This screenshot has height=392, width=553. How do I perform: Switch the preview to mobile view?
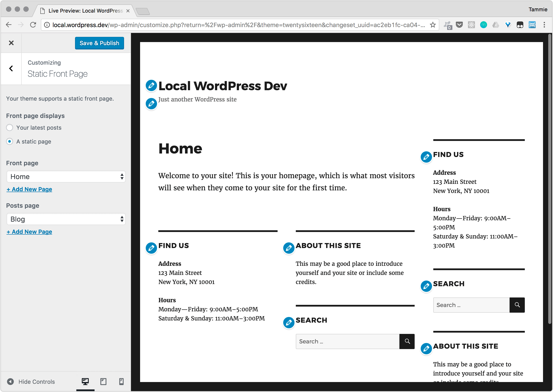121,382
